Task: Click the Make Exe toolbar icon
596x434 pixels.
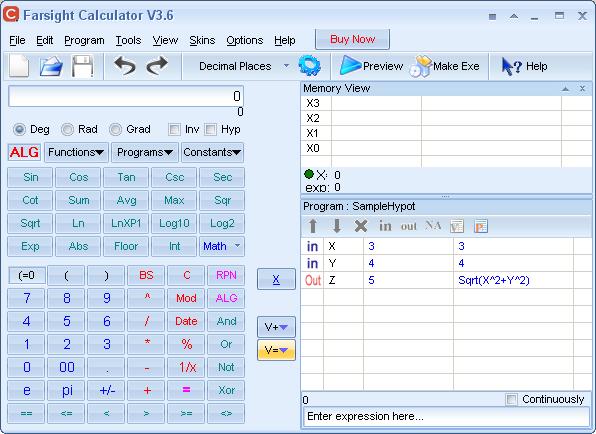Action: (421, 67)
